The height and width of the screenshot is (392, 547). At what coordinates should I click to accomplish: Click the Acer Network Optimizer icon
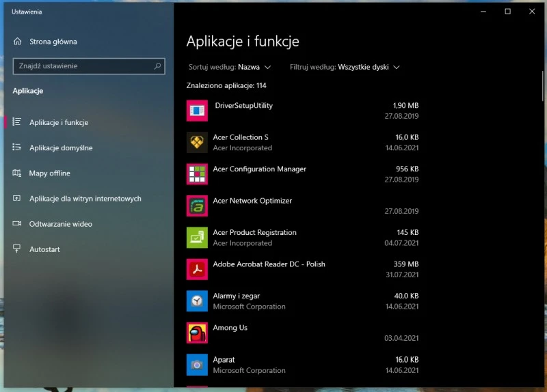tap(197, 206)
